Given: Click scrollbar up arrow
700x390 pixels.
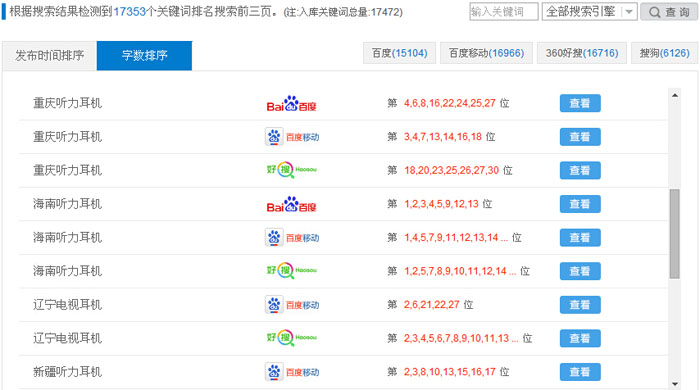Looking at the screenshot, I should 675,95.
